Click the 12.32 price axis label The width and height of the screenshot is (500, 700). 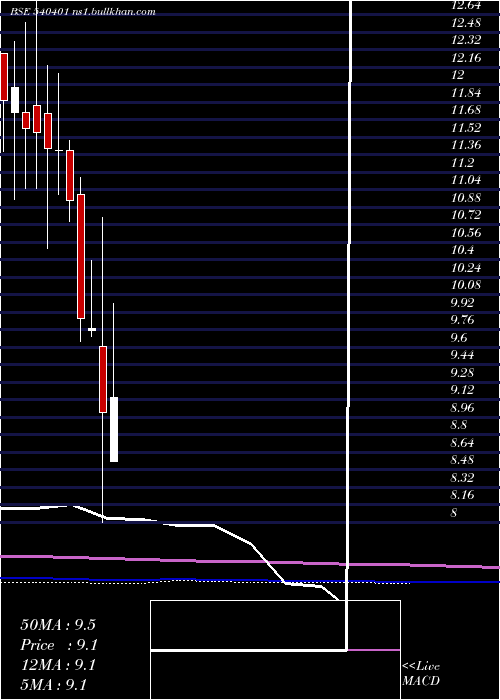tap(467, 40)
